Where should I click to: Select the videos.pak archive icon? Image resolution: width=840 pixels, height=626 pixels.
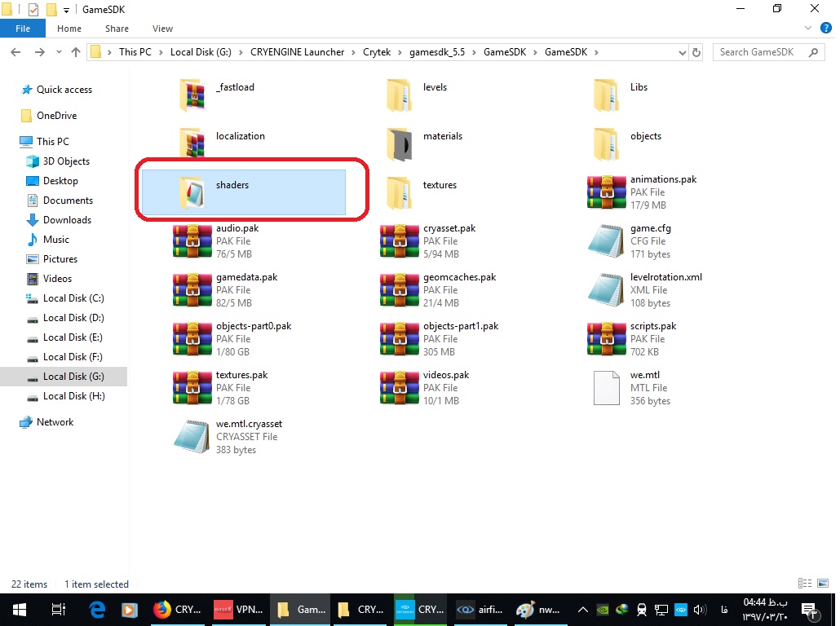coord(399,388)
